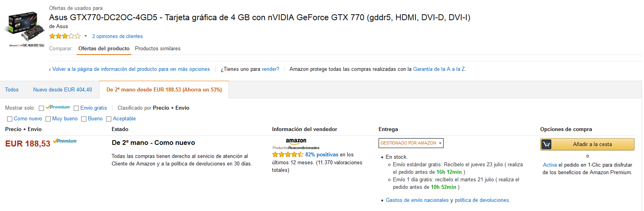Image resolution: width=644 pixels, height=211 pixels.
Task: Expand the star rating dropdown arrow
Action: (x=86, y=36)
